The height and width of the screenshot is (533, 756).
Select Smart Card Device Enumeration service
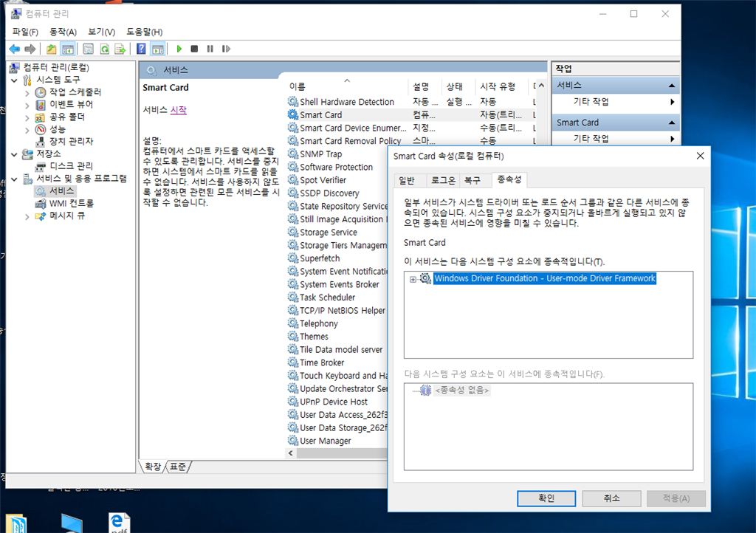pos(352,128)
